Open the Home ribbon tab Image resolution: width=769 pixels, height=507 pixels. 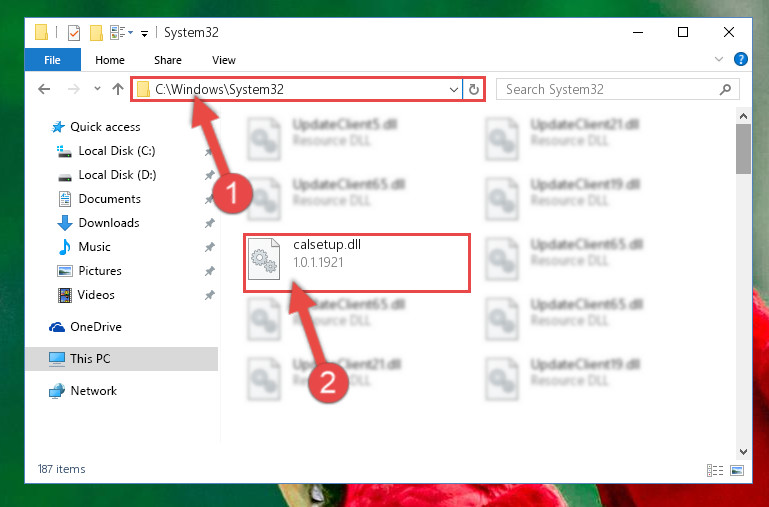pos(110,60)
